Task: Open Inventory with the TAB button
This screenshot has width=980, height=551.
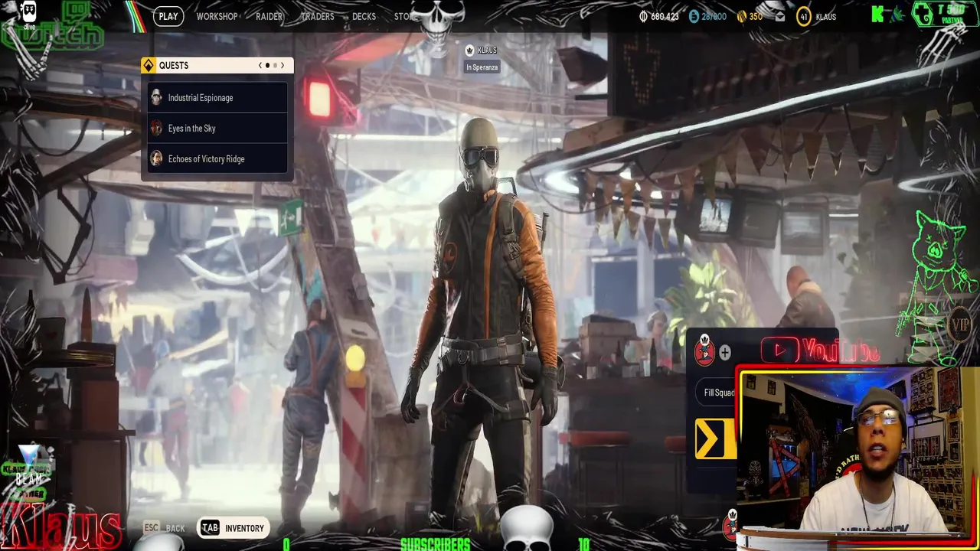Action: tap(234, 528)
